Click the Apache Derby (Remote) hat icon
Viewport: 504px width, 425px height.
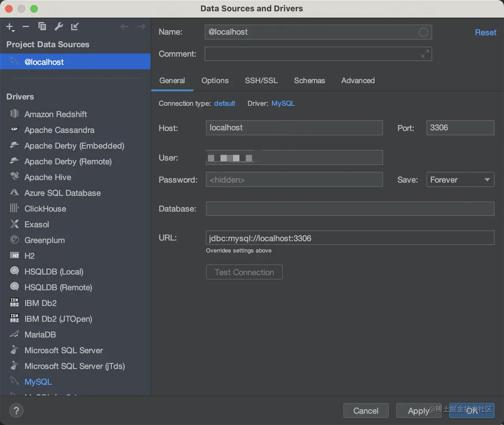pyautogui.click(x=15, y=161)
